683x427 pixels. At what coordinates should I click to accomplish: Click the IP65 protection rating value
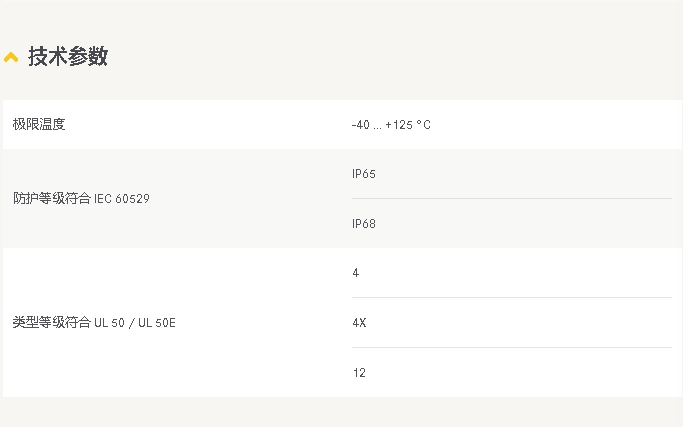364,173
